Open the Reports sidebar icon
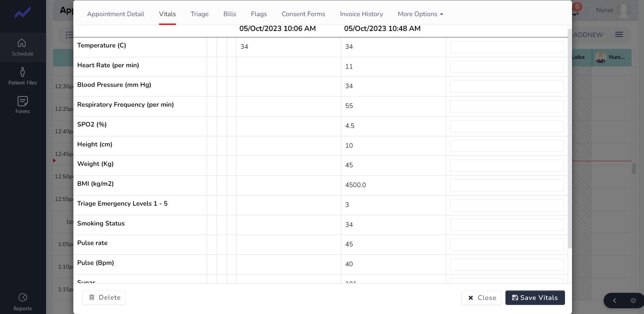 [23, 302]
